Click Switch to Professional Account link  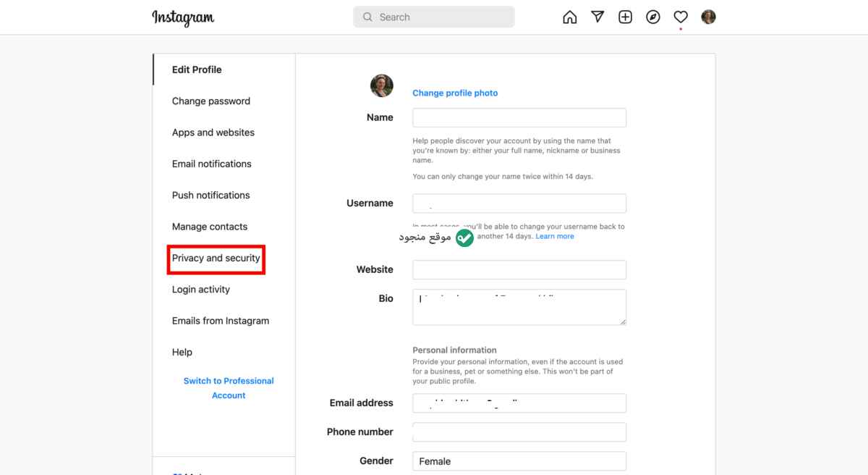tap(229, 388)
